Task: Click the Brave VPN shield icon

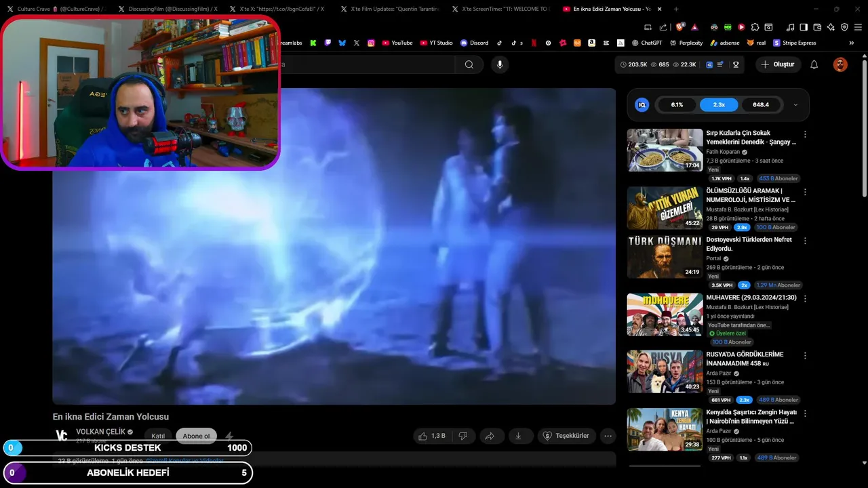Action: [x=844, y=27]
